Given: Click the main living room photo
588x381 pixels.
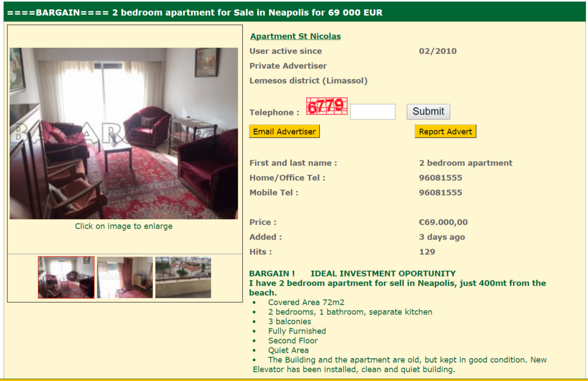Looking at the screenshot, I should 124,133.
